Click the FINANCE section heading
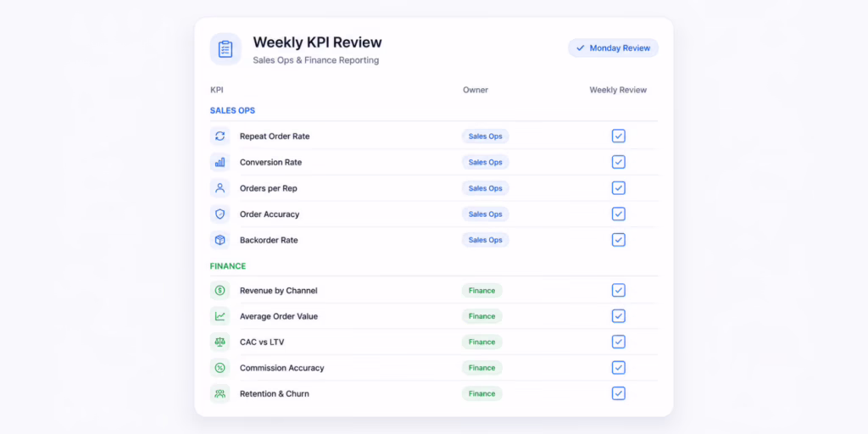 click(x=227, y=266)
